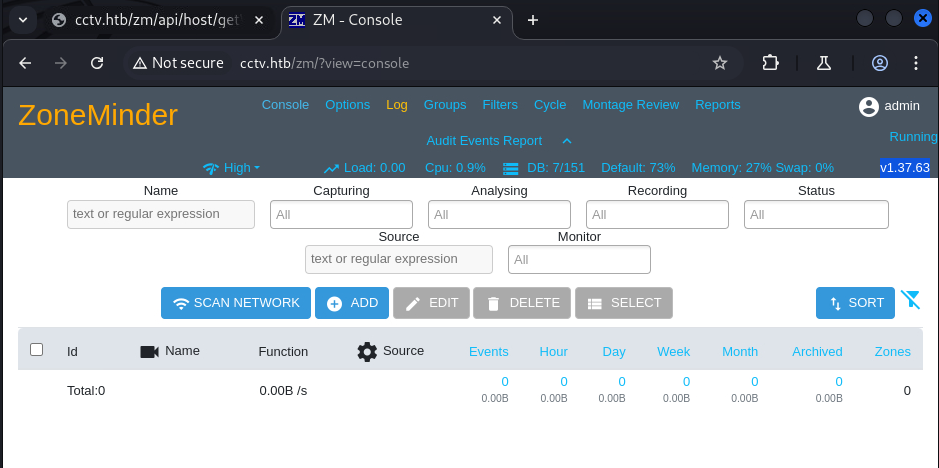The height and width of the screenshot is (468, 939).
Task: Open the Capturing filter dropdown
Action: click(341, 214)
